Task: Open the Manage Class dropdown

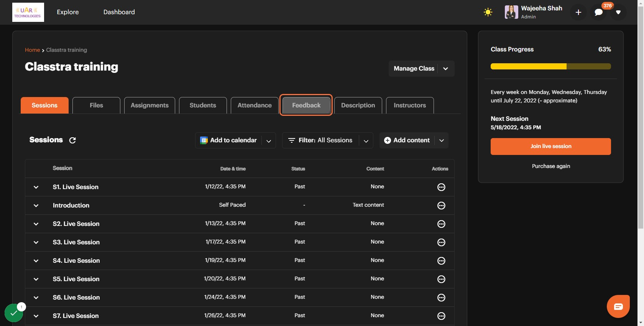Action: click(x=421, y=69)
